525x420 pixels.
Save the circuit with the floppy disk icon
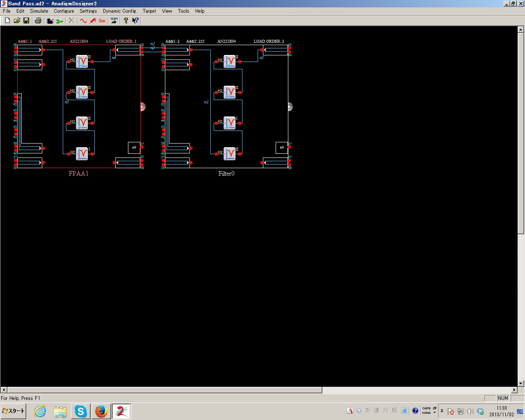pos(26,21)
